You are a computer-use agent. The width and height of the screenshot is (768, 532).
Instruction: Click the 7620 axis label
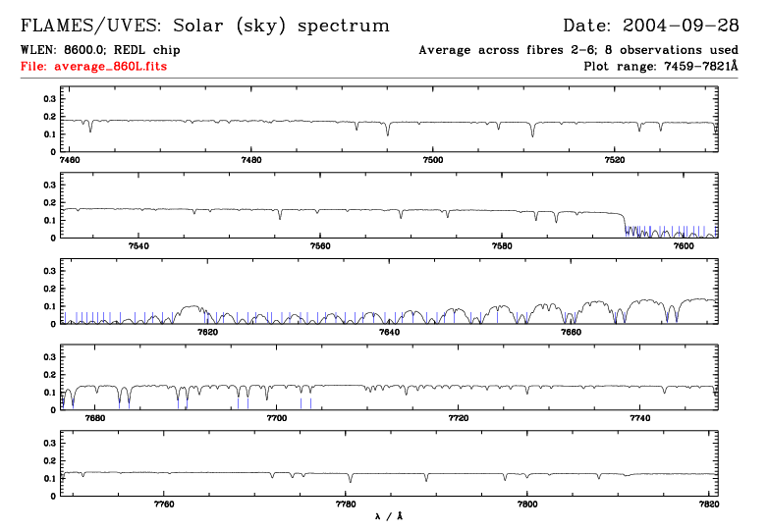pos(207,333)
